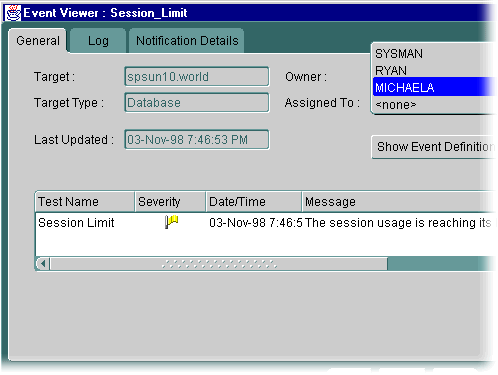This screenshot has height=375, width=498.
Task: Select <none> in the dropdown list
Action: coord(433,105)
